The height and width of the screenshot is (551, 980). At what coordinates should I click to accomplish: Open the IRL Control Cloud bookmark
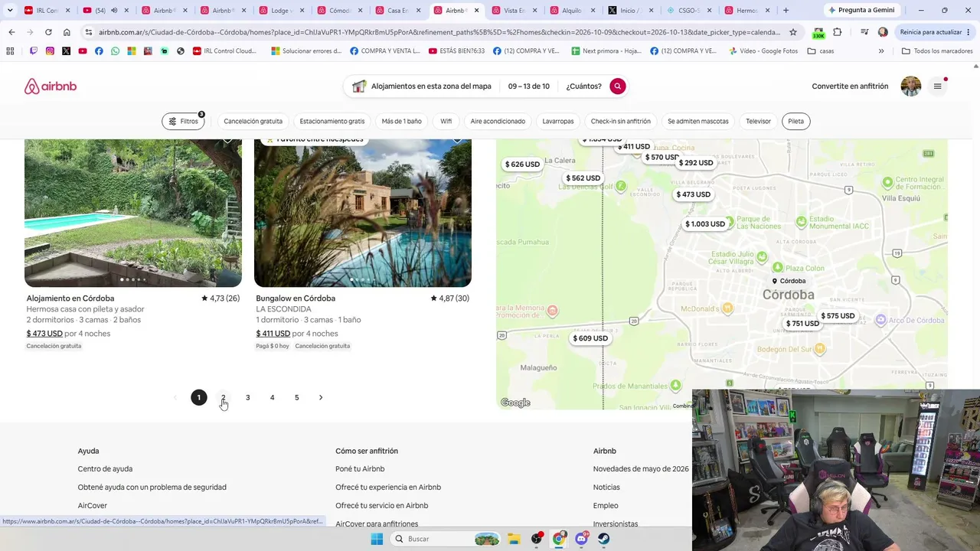point(225,51)
